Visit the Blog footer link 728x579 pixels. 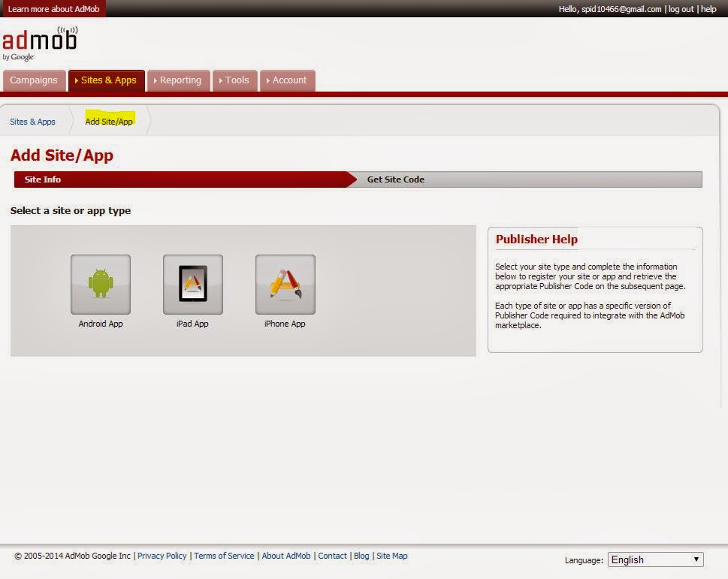point(361,556)
